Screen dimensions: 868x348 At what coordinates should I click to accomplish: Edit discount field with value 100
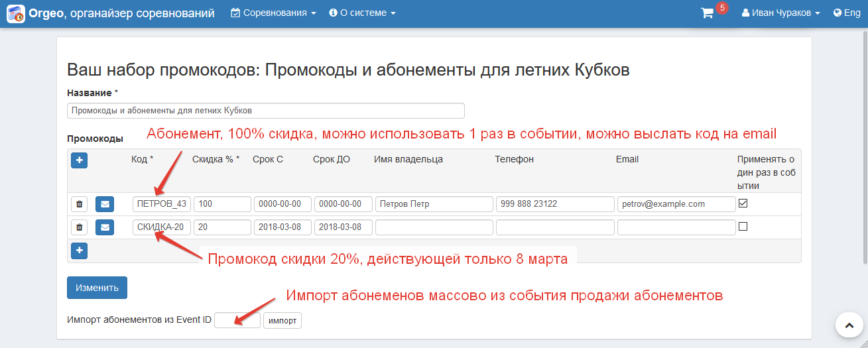222,204
